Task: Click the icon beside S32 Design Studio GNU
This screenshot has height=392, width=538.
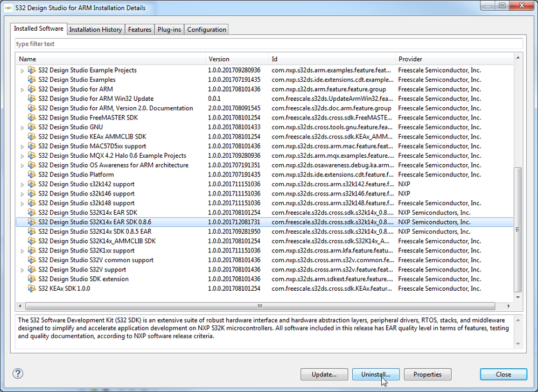Action: (32, 127)
